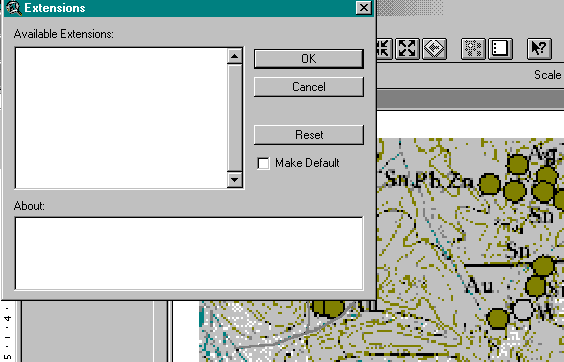Image resolution: width=564 pixels, height=362 pixels.
Task: Click the Zoom to Previous Extent icon
Action: click(434, 48)
